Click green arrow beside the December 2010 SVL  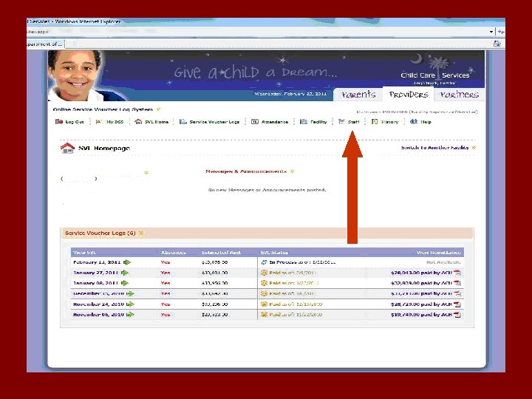(x=130, y=294)
